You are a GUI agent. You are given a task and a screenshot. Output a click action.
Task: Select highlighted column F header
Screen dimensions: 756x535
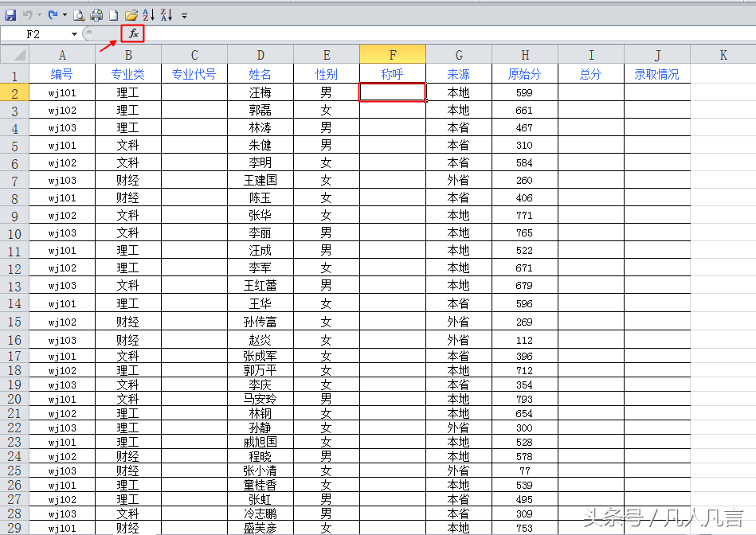click(393, 54)
